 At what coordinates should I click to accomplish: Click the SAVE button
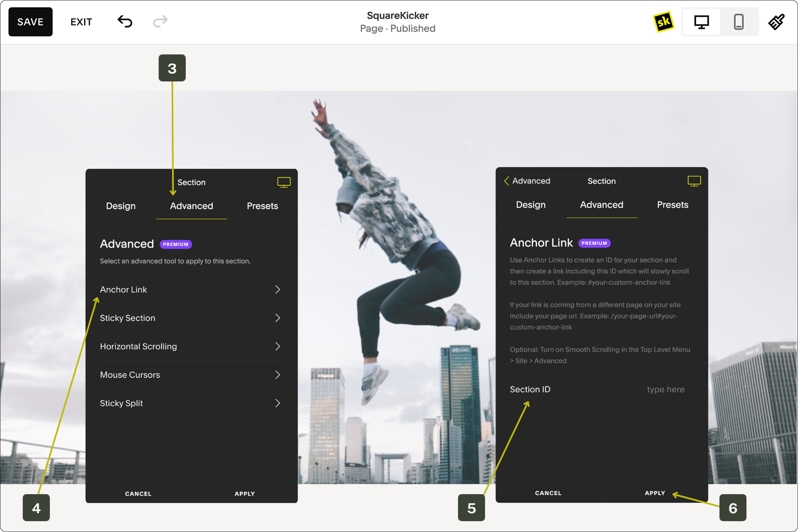point(30,22)
